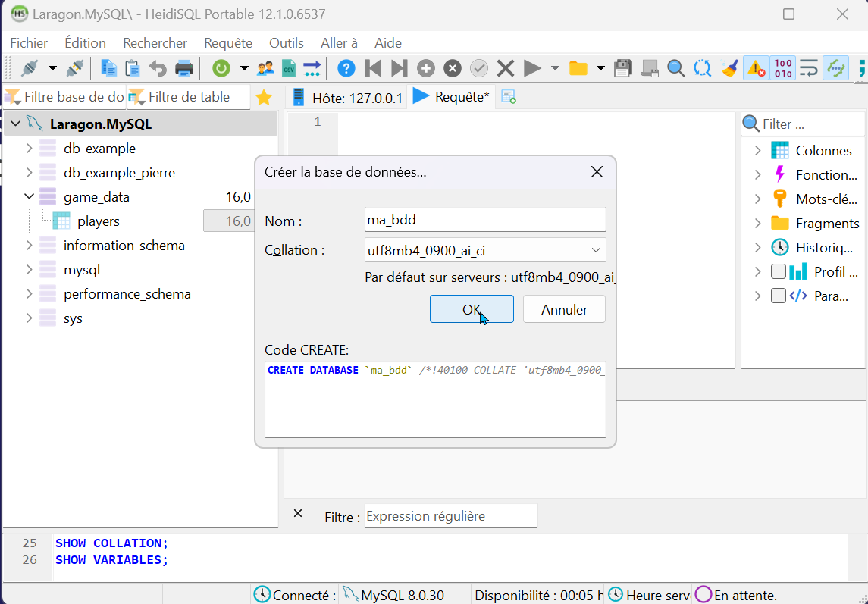Click the Nom text field

(x=485, y=220)
